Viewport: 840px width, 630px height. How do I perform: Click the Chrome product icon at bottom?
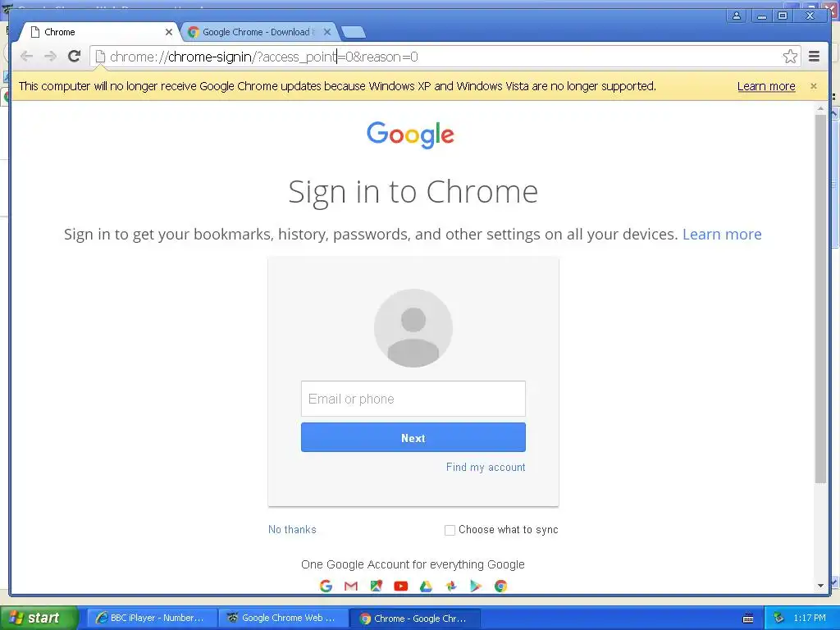(x=501, y=586)
